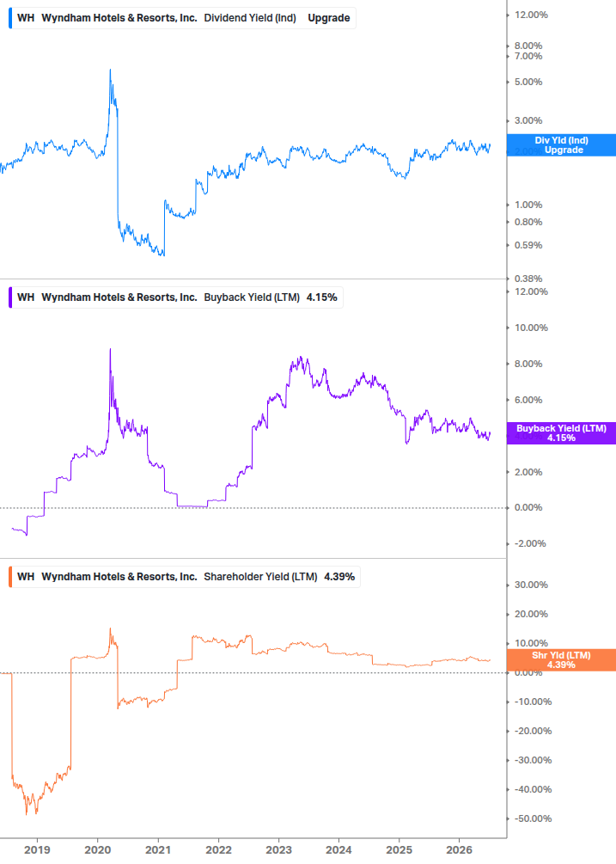Click the -50.00% tick on Shareholder Yield axis
The height and width of the screenshot is (864, 616).
533,818
